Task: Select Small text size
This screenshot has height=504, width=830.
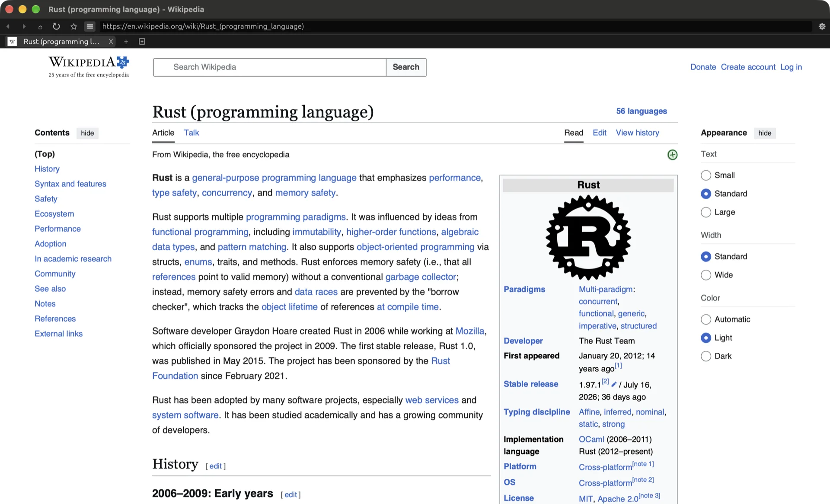Action: [706, 175]
